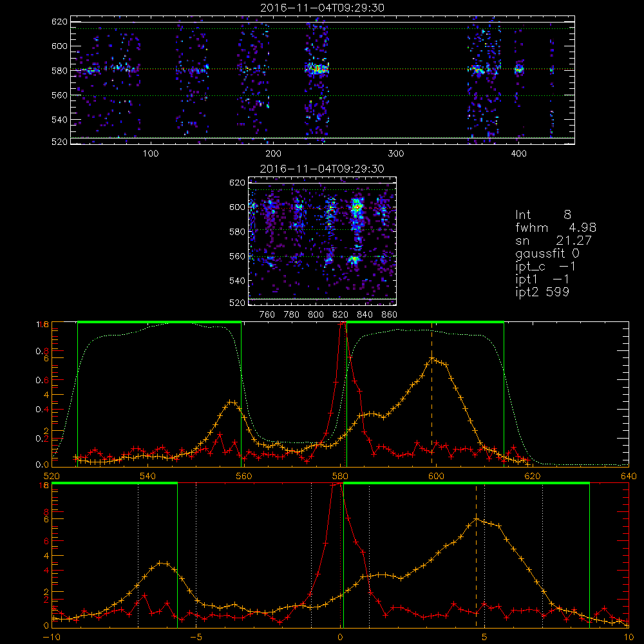Click x-axis label 840 on middle image

tap(365, 315)
